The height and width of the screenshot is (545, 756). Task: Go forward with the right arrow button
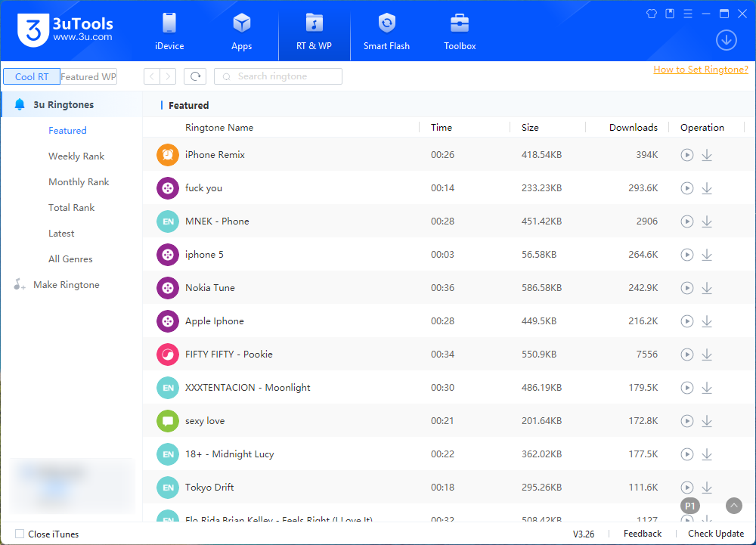(168, 76)
